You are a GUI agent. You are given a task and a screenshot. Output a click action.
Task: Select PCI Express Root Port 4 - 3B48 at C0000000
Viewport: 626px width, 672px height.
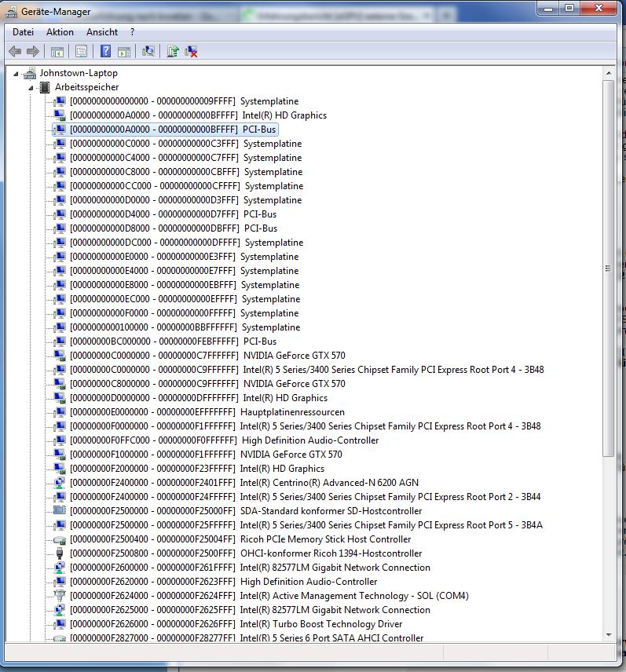[x=306, y=370]
